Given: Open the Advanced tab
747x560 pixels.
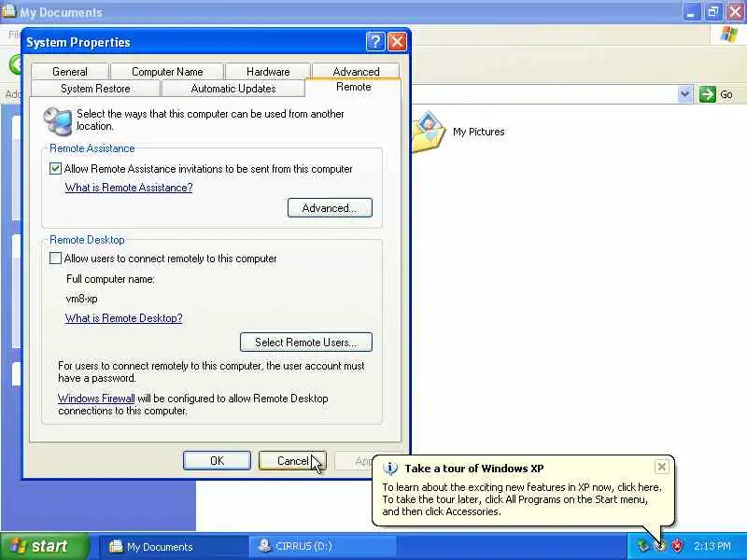Looking at the screenshot, I should pos(357,72).
